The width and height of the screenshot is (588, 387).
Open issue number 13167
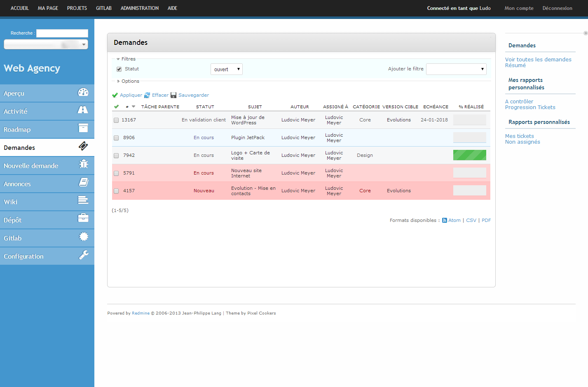pyautogui.click(x=129, y=120)
